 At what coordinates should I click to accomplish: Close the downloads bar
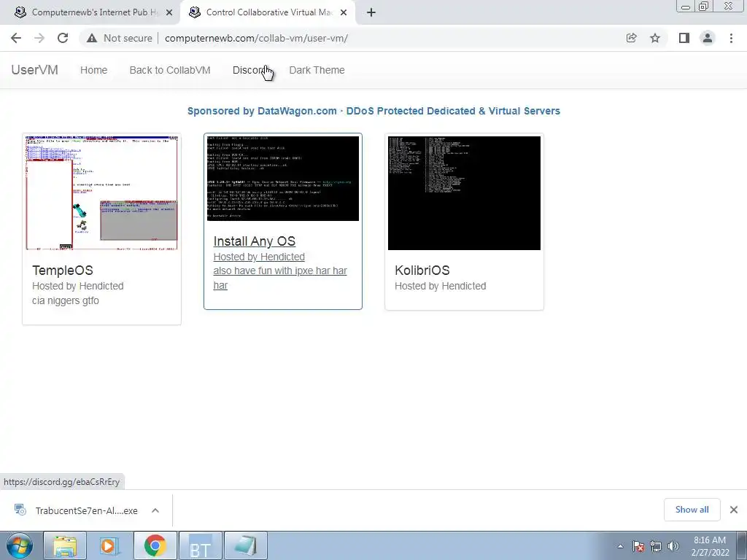tap(734, 510)
